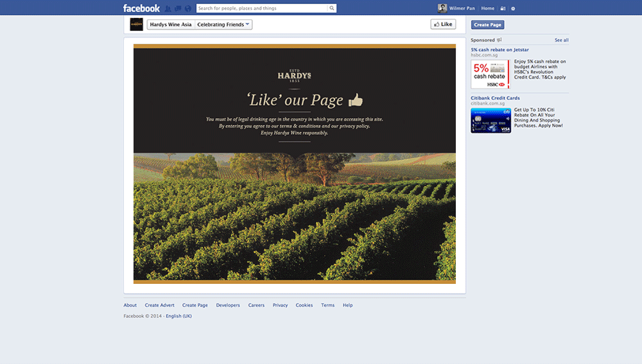
Task: Open Create Page footer link
Action: point(195,305)
